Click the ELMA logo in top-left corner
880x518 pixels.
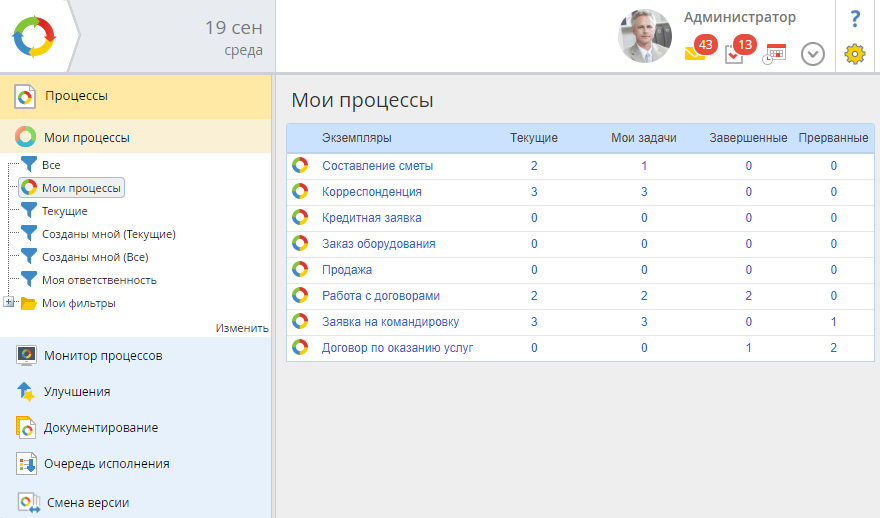tap(36, 37)
